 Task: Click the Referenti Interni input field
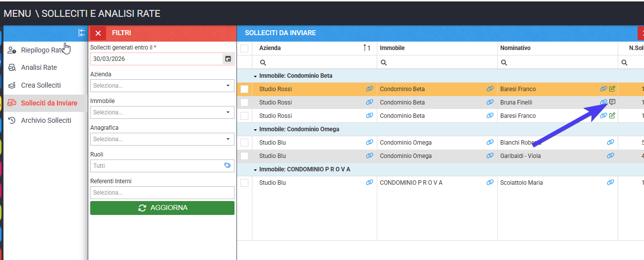coord(162,193)
